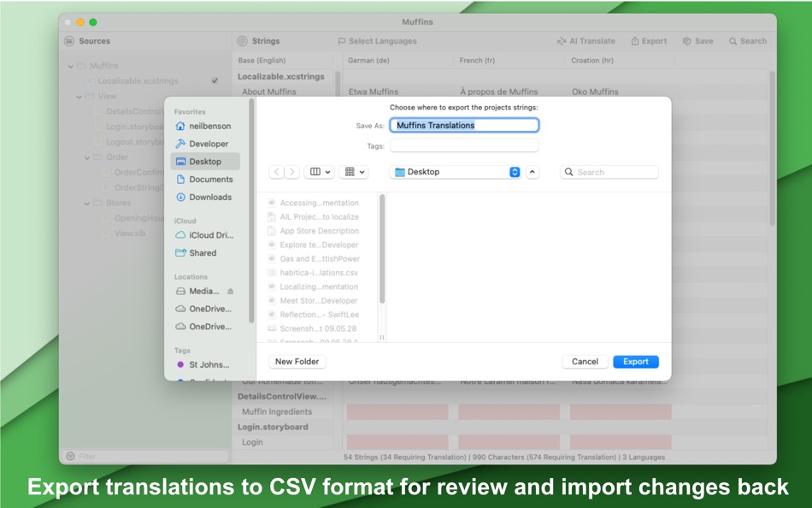Click the main strings table scrollbar
Screen dimensions: 812x508
tap(772, 148)
